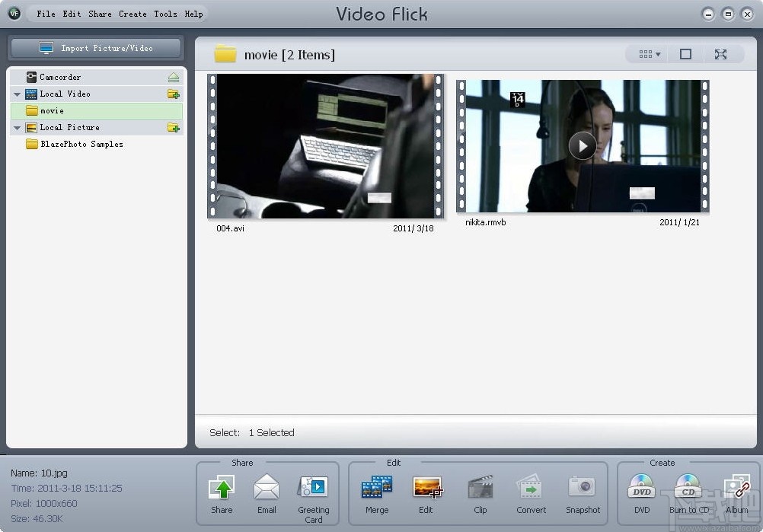Viewport: 763px width, 532px height.
Task: Open the thumbnail view mode dropdown
Action: coord(650,54)
